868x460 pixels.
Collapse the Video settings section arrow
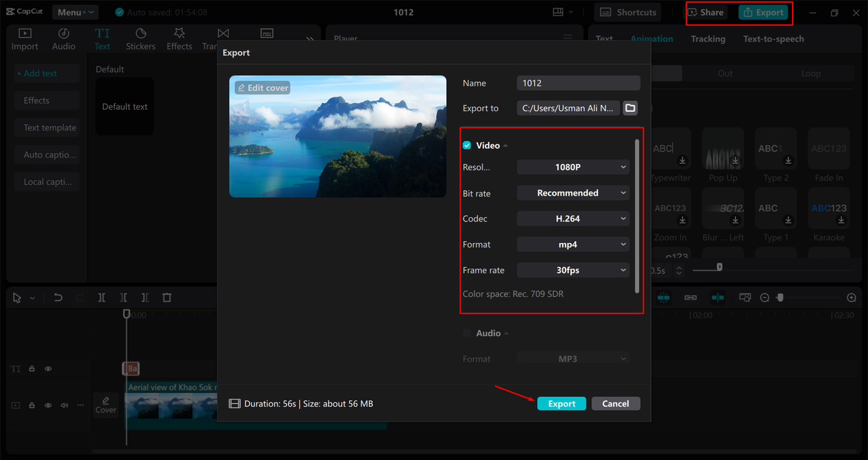[506, 146]
